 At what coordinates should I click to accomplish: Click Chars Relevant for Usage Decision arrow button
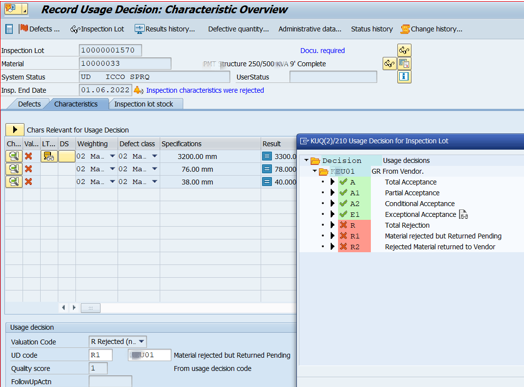tap(14, 130)
